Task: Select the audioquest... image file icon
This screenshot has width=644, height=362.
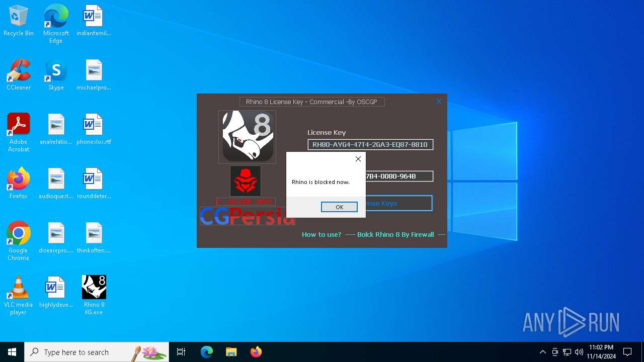Action: tap(56, 184)
